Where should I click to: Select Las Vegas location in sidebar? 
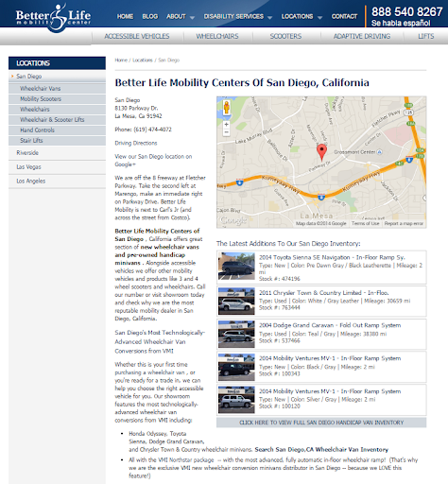coord(57,167)
